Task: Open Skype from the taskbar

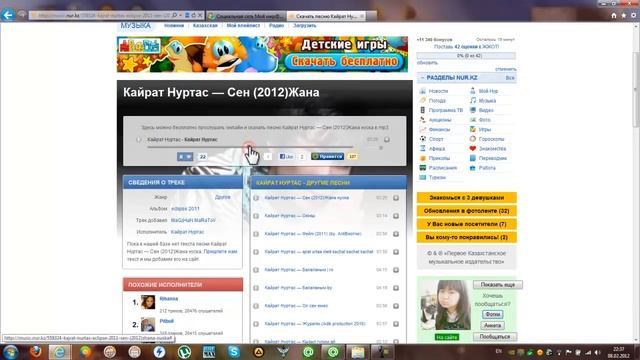Action: coord(234,352)
